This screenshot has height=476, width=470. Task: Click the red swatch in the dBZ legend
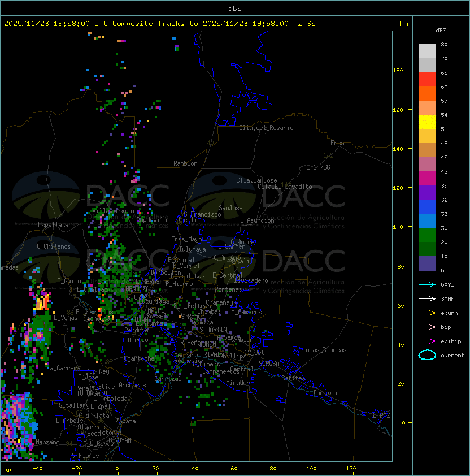pyautogui.click(x=427, y=80)
